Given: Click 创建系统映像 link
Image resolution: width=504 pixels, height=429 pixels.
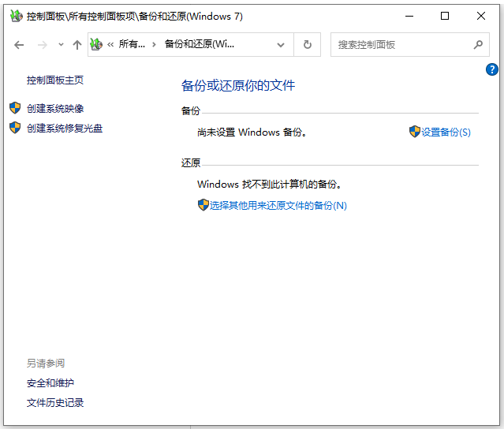Looking at the screenshot, I should tap(55, 109).
